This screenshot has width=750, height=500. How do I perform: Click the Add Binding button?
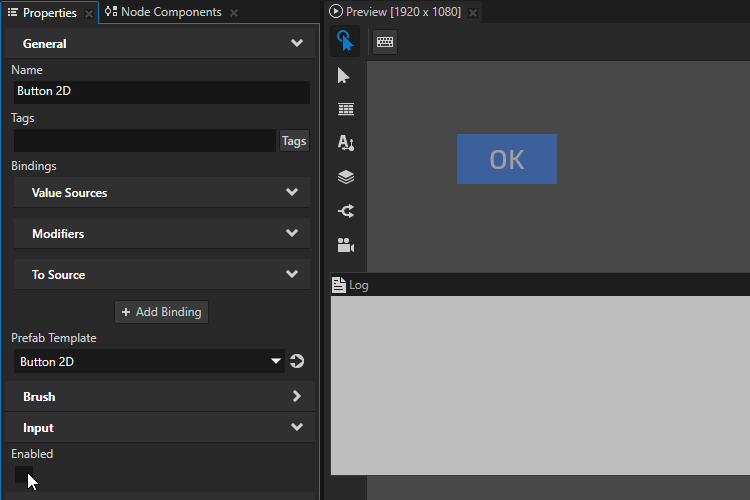[x=162, y=312]
